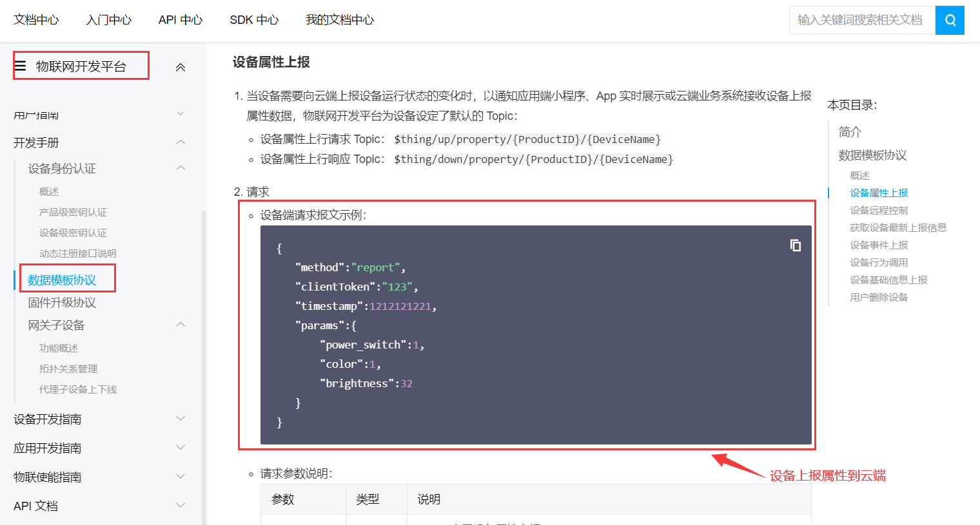Expand the 用户指南 section chevron

click(181, 114)
